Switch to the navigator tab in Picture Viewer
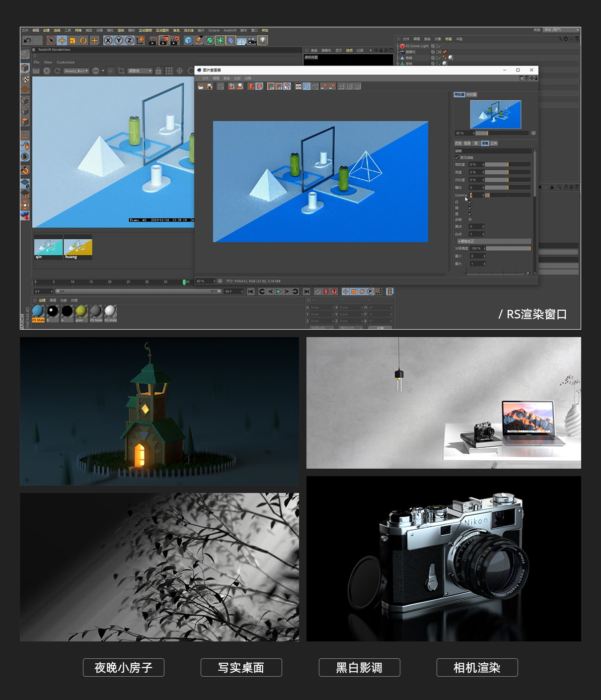The height and width of the screenshot is (700, 601). [x=459, y=94]
